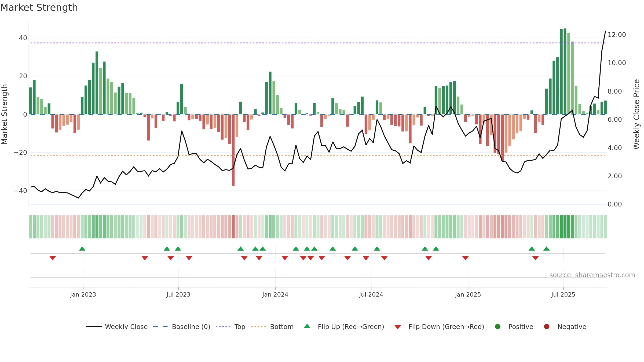Toggle Flip Up (Red→Green) legend entry
644x362 pixels.
pyautogui.click(x=344, y=327)
